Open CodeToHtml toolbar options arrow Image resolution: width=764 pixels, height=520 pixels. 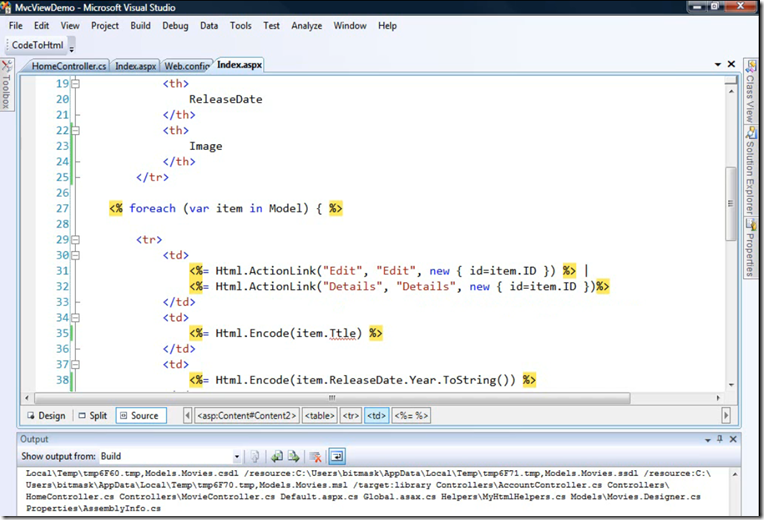(72, 48)
